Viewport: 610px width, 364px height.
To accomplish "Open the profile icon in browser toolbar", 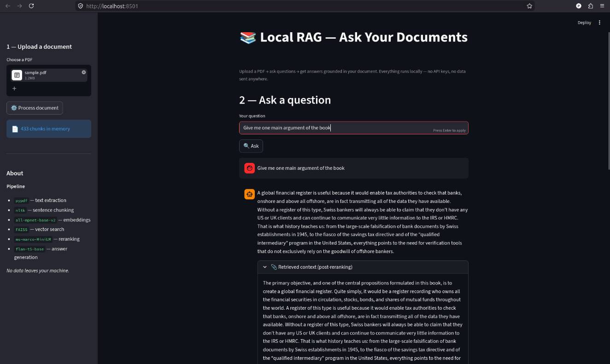I will pyautogui.click(x=579, y=6).
